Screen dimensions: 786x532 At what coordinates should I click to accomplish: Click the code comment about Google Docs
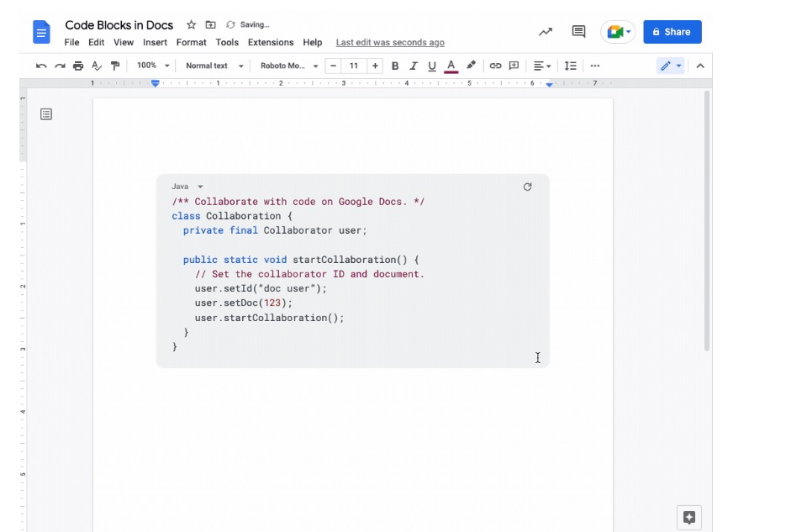point(298,202)
